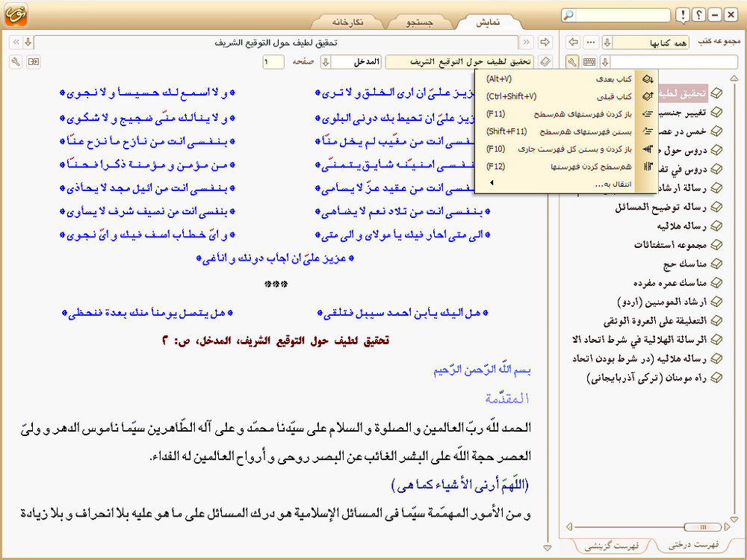Click the book icon beside 'رساله توضیح المسائل'
The width and height of the screenshot is (747, 560).
click(716, 207)
